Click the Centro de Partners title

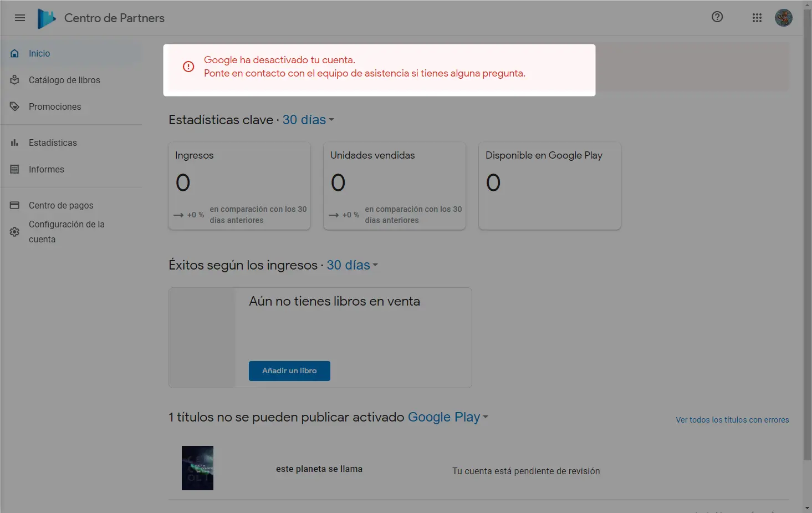pyautogui.click(x=114, y=18)
